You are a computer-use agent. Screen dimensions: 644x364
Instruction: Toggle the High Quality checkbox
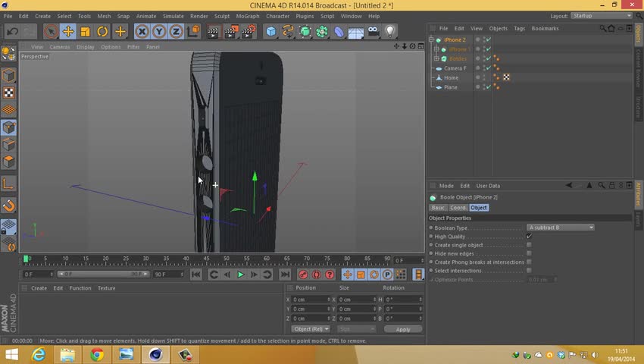(x=529, y=237)
